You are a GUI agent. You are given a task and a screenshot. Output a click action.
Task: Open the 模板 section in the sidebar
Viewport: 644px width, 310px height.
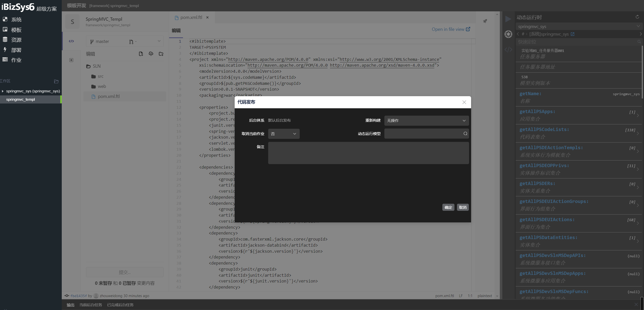[12, 30]
